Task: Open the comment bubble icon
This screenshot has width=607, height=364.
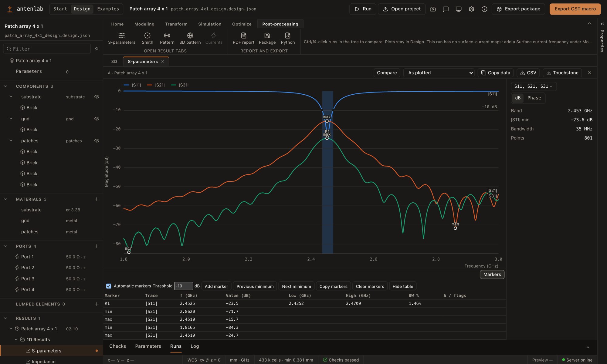Action: pyautogui.click(x=446, y=9)
